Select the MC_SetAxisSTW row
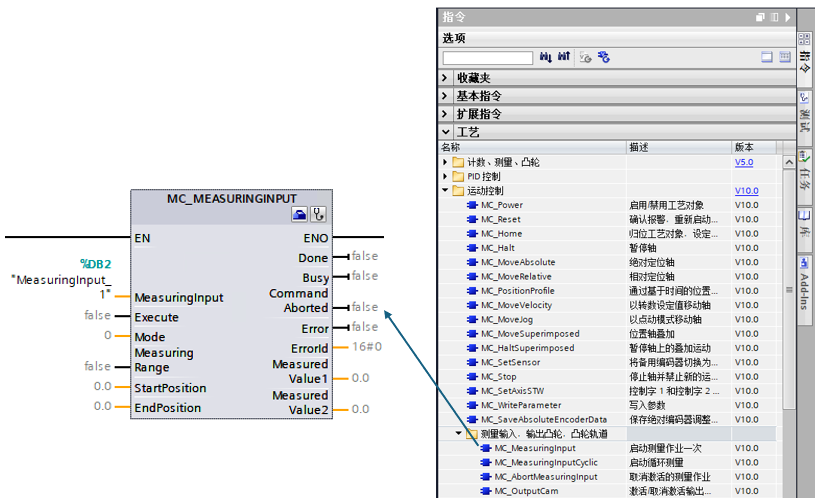 (607, 391)
